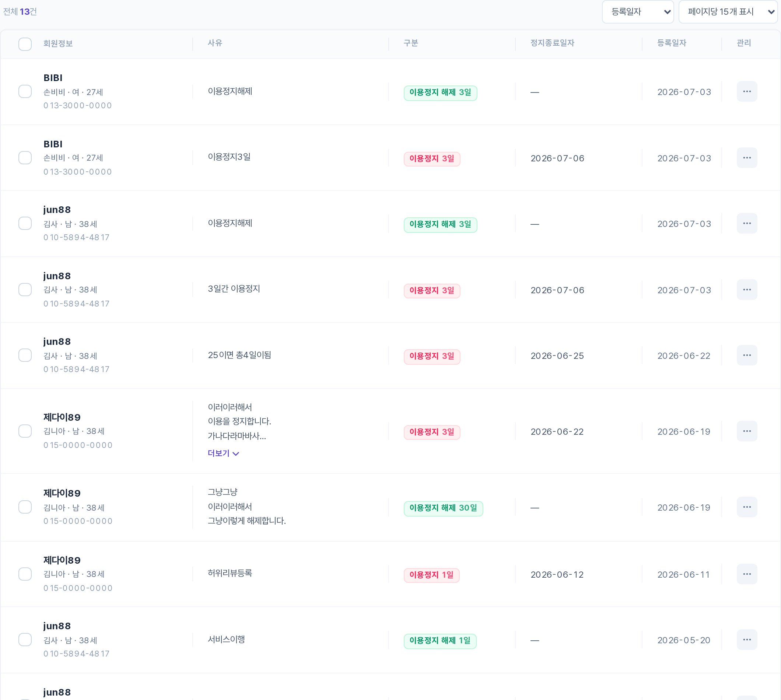Viewport: 781px width, 700px height.
Task: Check the BIBI 이용정지3일 row checkbox
Action: (x=25, y=158)
